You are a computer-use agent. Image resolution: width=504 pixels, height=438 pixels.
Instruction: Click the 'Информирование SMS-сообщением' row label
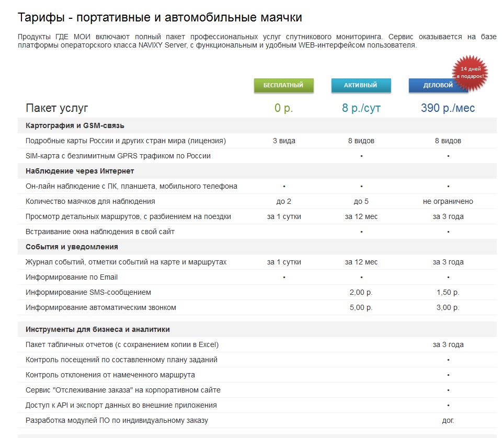(x=88, y=292)
